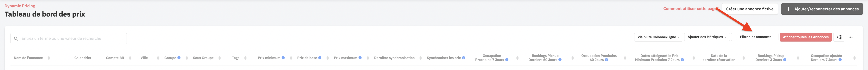868x70 pixels.
Task: Click the info icon beside Prix minimum
Action: (x=283, y=58)
